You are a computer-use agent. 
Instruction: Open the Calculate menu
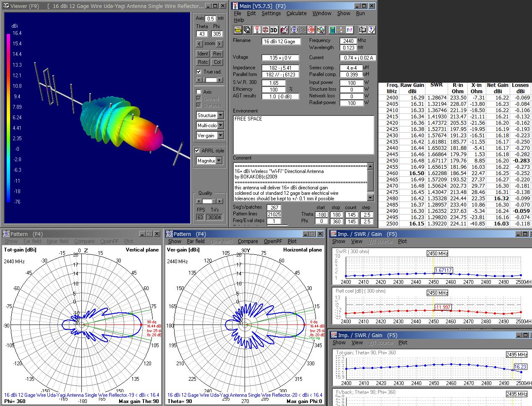296,13
